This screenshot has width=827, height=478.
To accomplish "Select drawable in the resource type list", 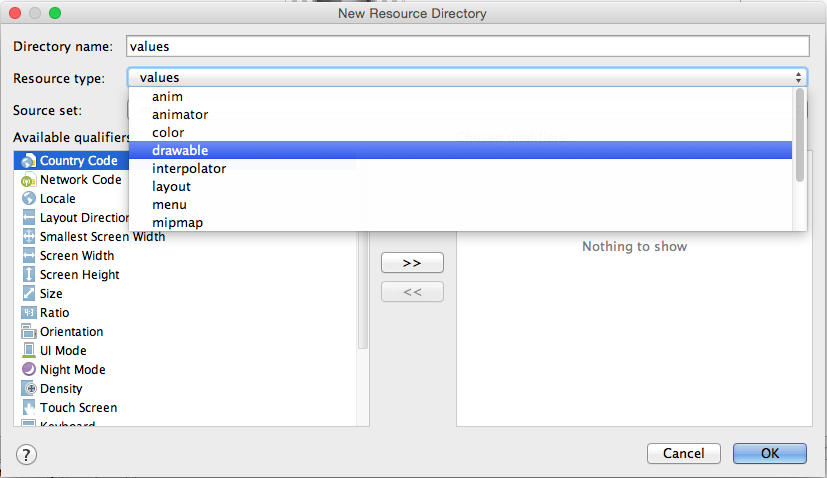I will [x=460, y=150].
